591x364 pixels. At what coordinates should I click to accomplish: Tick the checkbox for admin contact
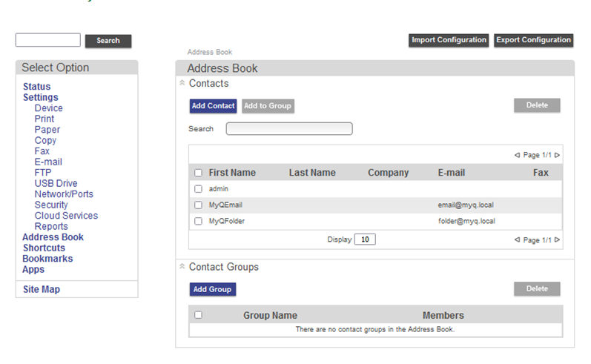point(198,189)
